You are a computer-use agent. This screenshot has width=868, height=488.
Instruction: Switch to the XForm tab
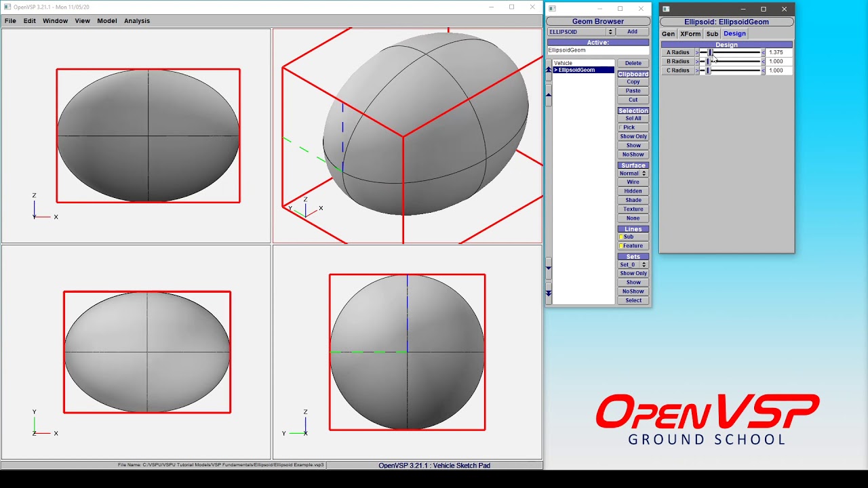(x=690, y=34)
